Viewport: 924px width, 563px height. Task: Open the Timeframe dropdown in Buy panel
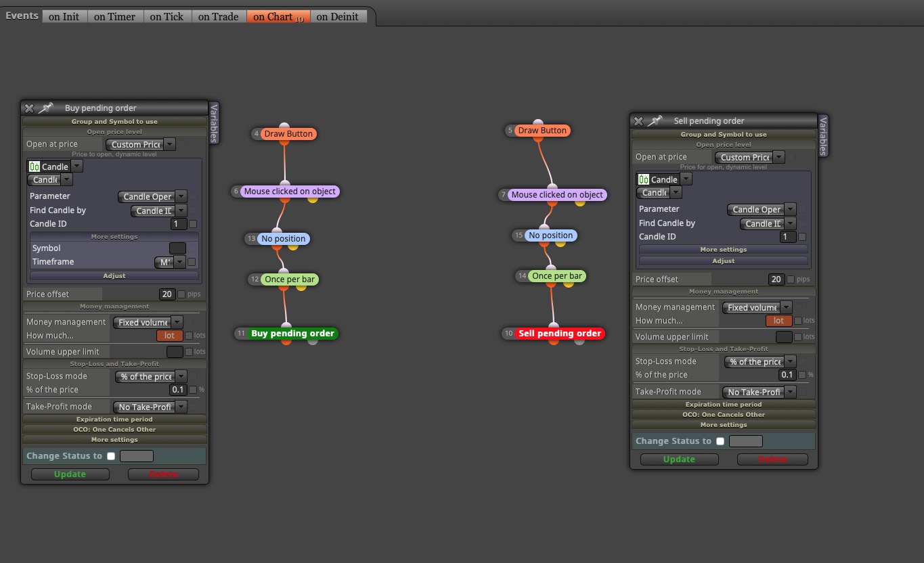point(170,262)
